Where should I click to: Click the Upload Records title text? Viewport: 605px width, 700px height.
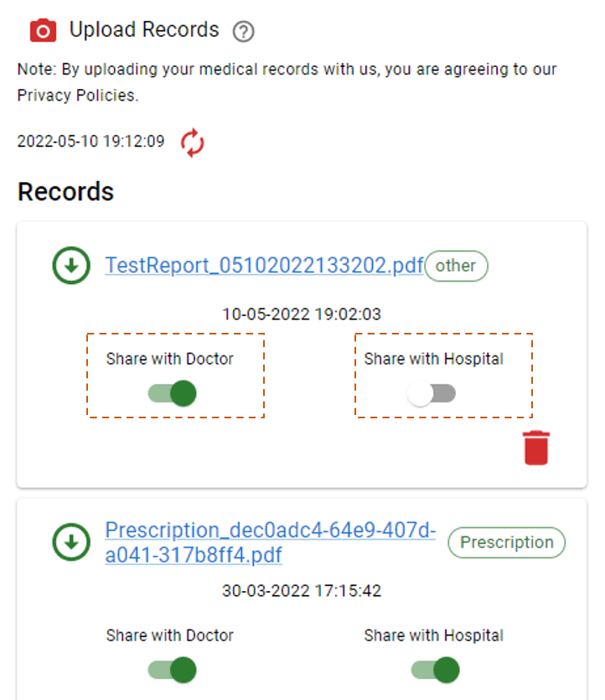pyautogui.click(x=144, y=30)
